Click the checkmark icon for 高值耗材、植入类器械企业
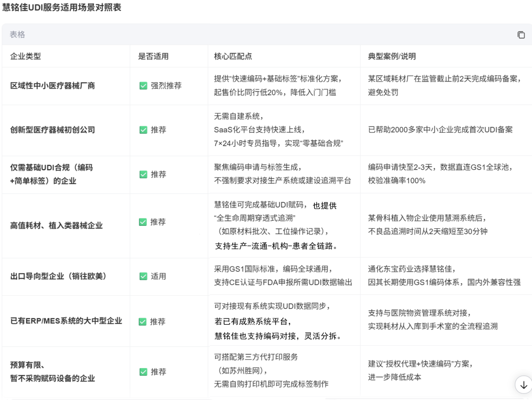Image resolution: width=532 pixels, height=400 pixels. coord(143,222)
